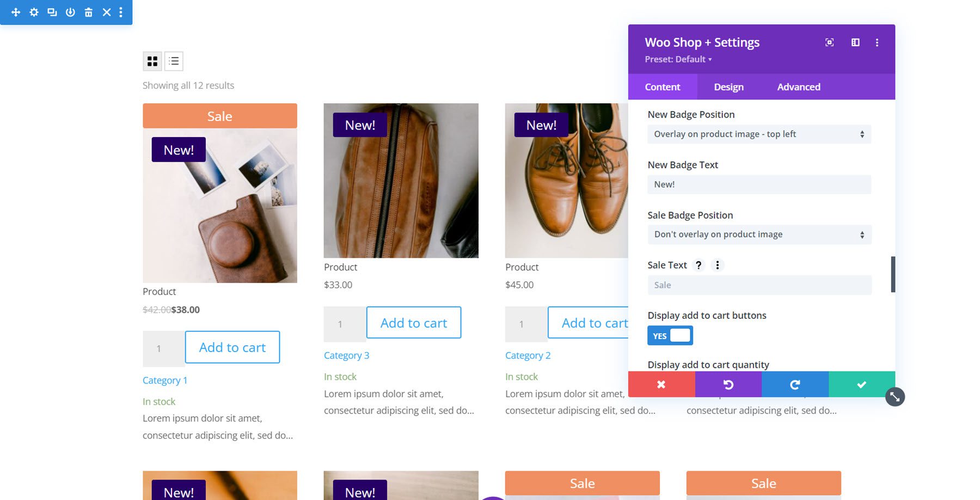Duplicate the section using the copy icon
This screenshot has width=980, height=500.
(51, 12)
